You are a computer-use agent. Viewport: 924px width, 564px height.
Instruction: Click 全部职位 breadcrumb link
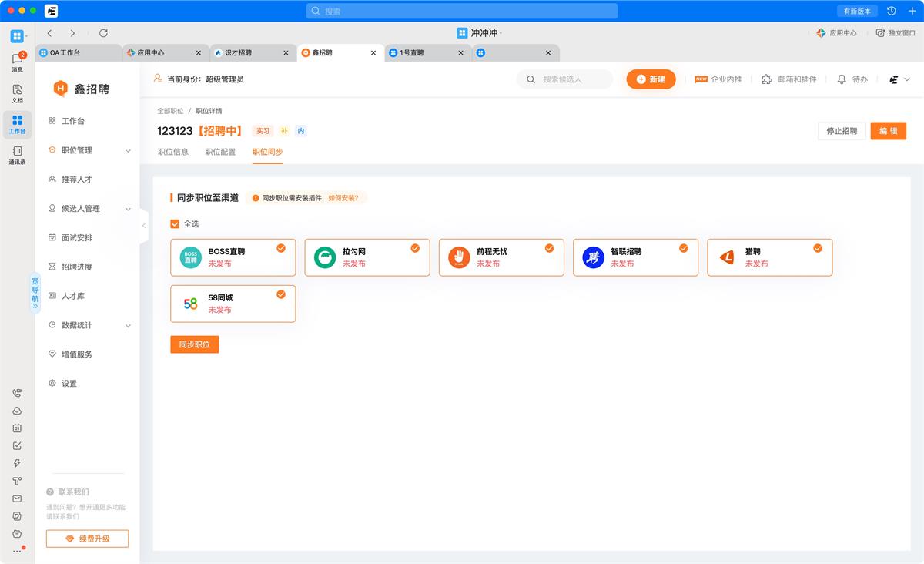click(x=170, y=112)
